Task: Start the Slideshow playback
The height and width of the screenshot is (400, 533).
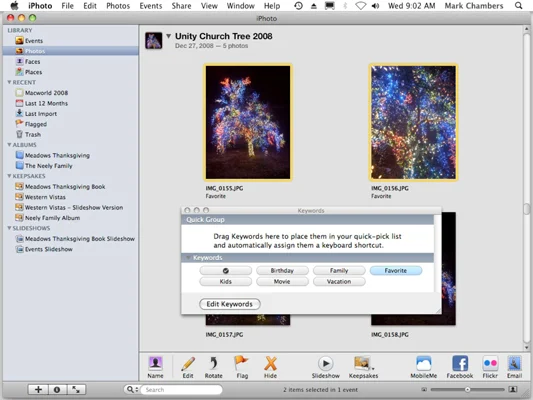Action: [x=326, y=367]
